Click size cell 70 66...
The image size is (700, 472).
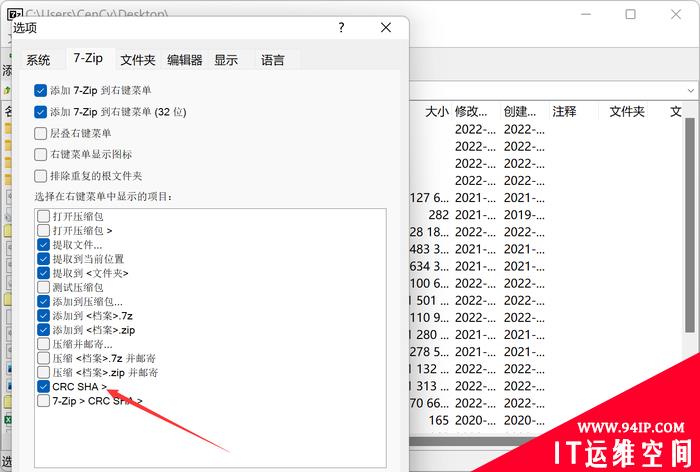point(429,403)
